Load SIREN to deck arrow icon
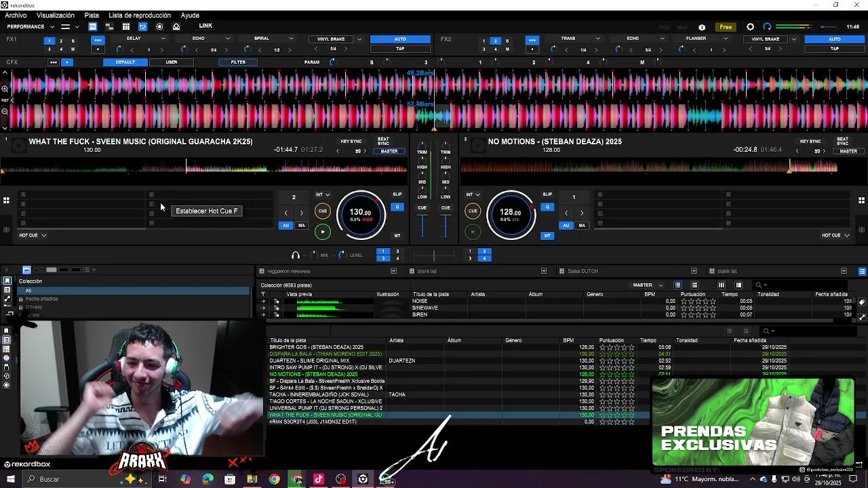 (264, 314)
